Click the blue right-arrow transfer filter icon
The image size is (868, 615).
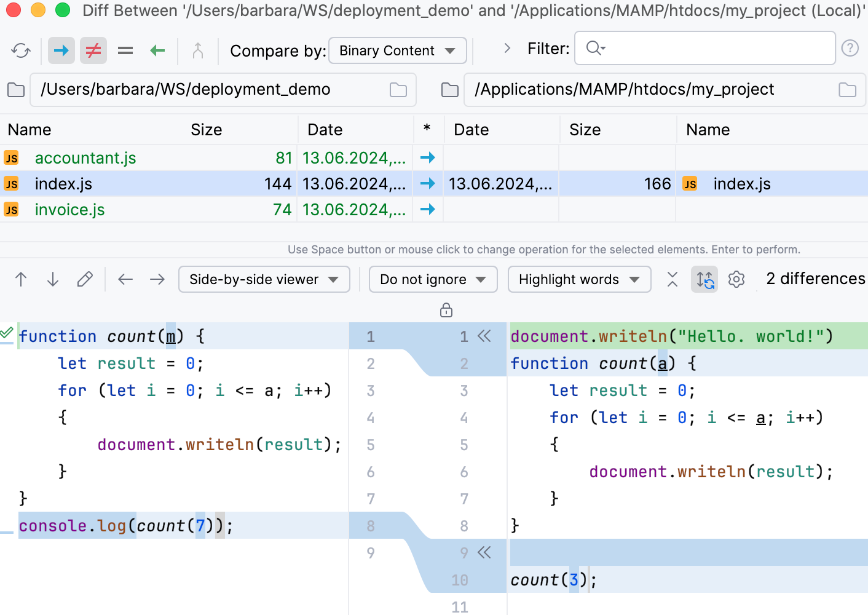(x=61, y=50)
